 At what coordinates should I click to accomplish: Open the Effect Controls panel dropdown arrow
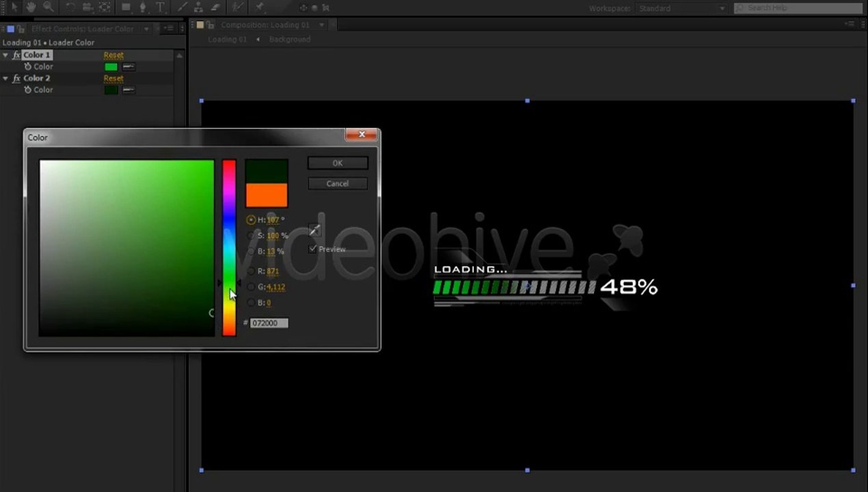coord(146,29)
